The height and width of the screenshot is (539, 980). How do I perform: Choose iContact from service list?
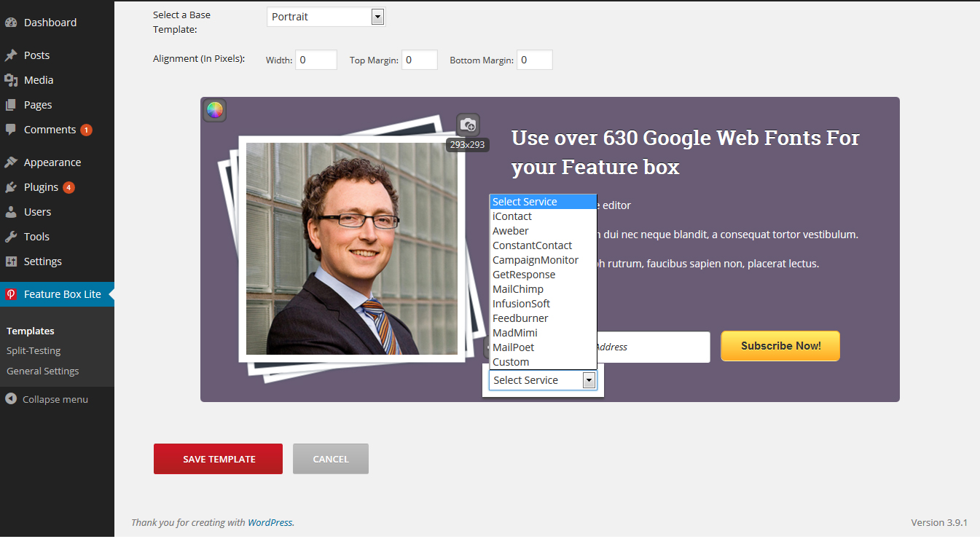coord(543,216)
